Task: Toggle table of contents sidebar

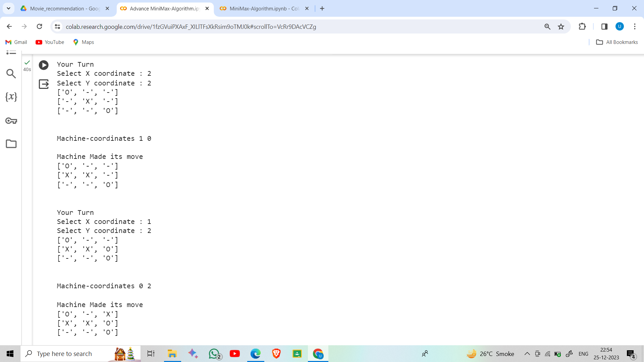Action: 11,52
